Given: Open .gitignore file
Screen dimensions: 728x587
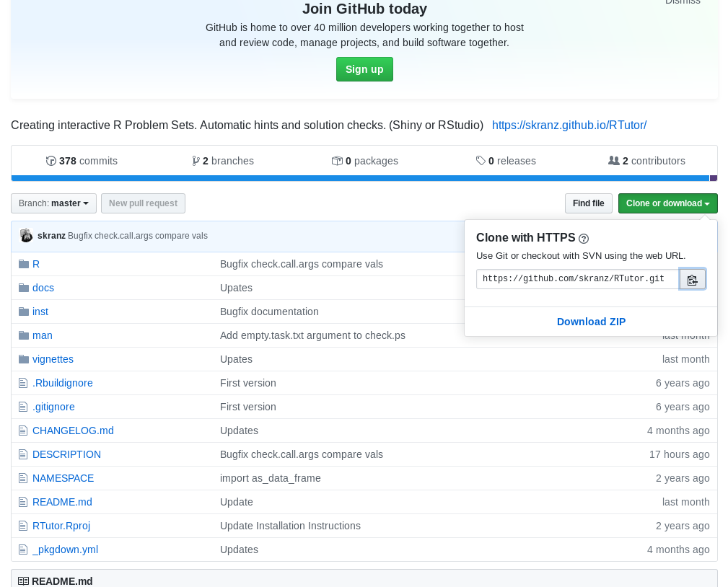Looking at the screenshot, I should coord(53,407).
